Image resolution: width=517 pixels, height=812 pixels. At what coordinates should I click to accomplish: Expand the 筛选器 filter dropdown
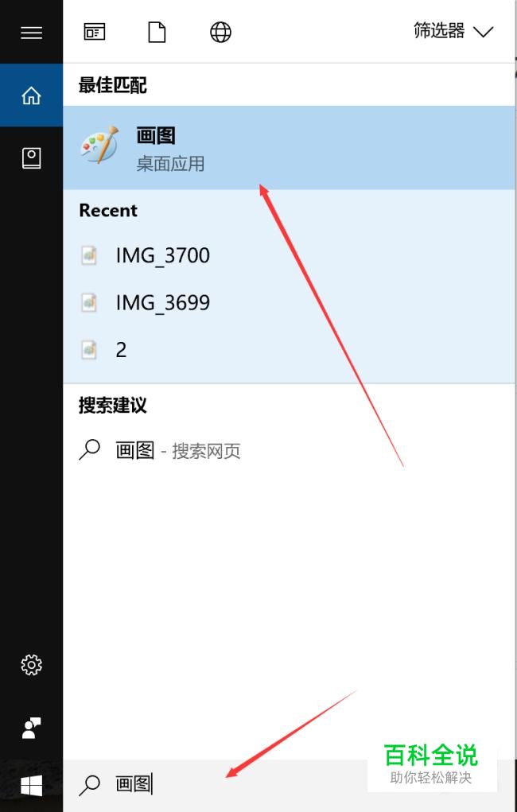point(453,31)
